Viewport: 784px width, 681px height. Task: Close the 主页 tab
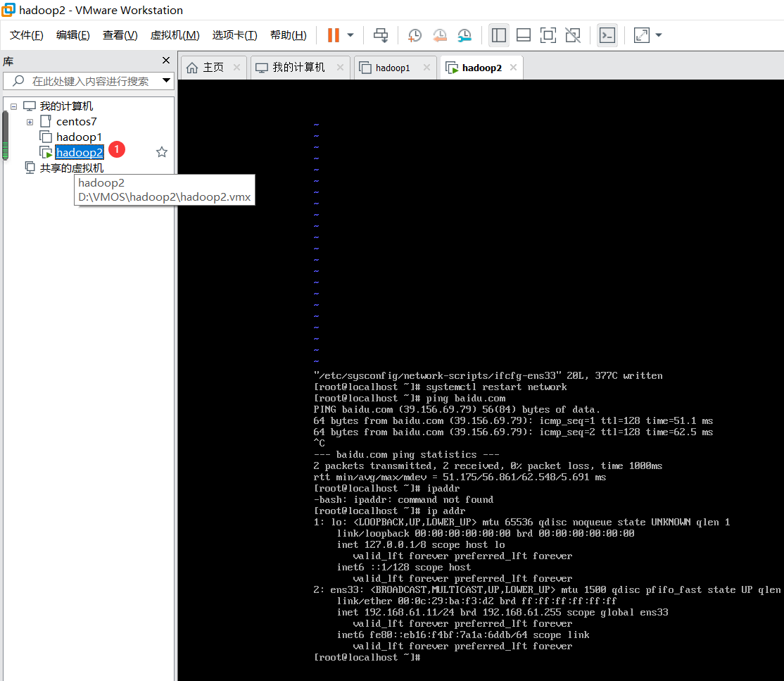pos(236,67)
